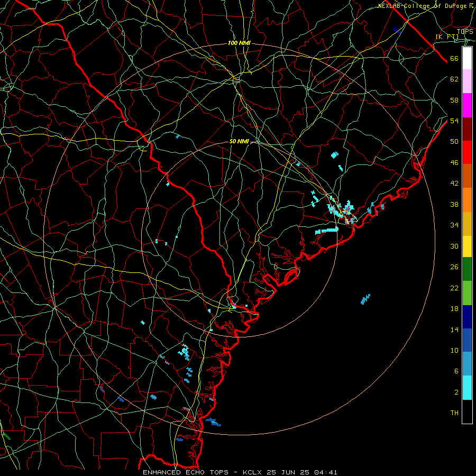Click the 'KCLX' radar site identifier

(253, 472)
